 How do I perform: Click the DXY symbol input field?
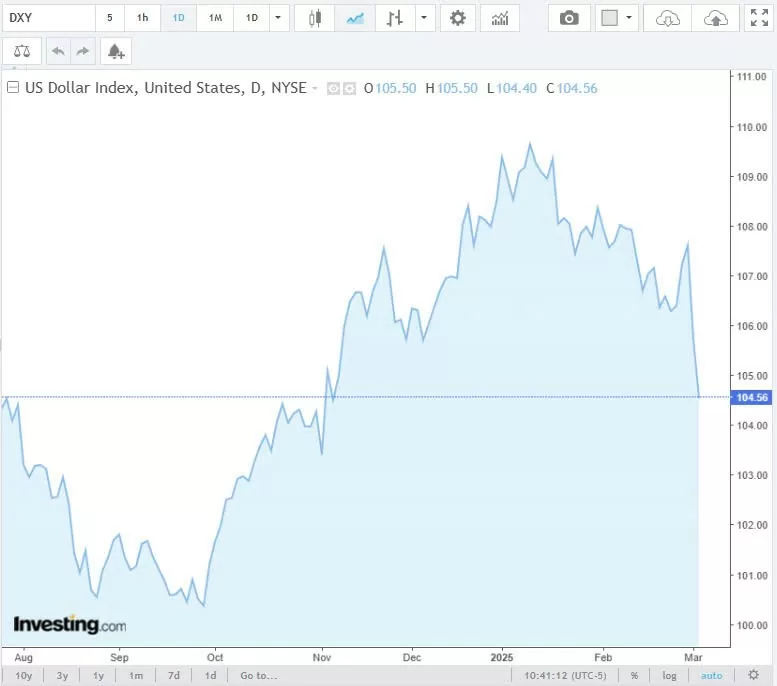48,18
